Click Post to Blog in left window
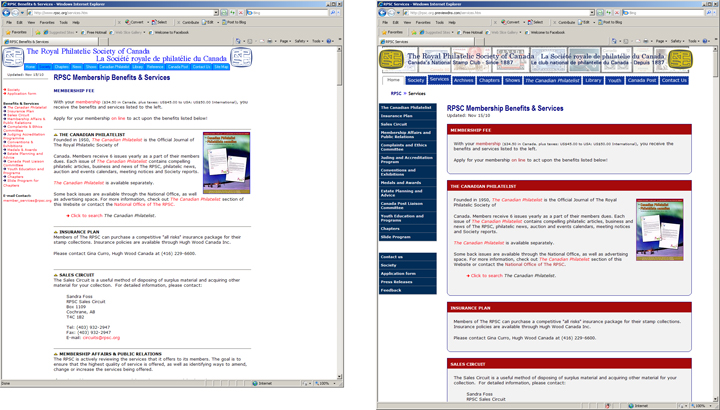 234,22
